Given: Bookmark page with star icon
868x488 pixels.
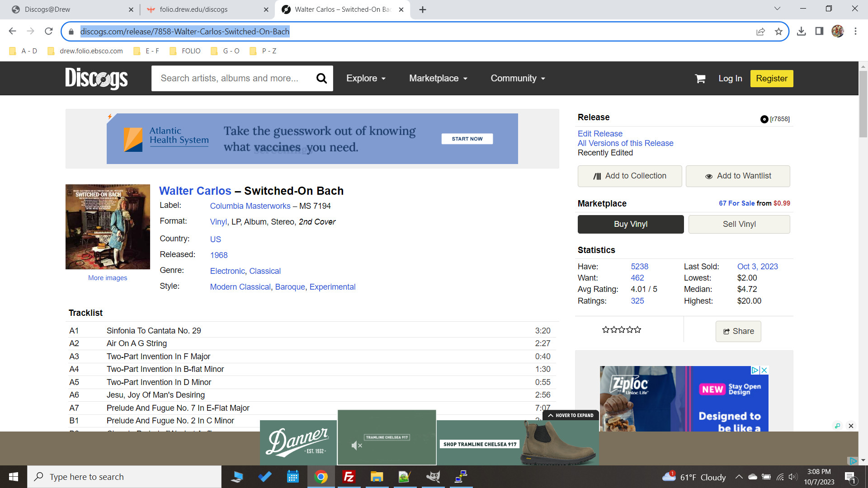Looking at the screenshot, I should click(778, 32).
